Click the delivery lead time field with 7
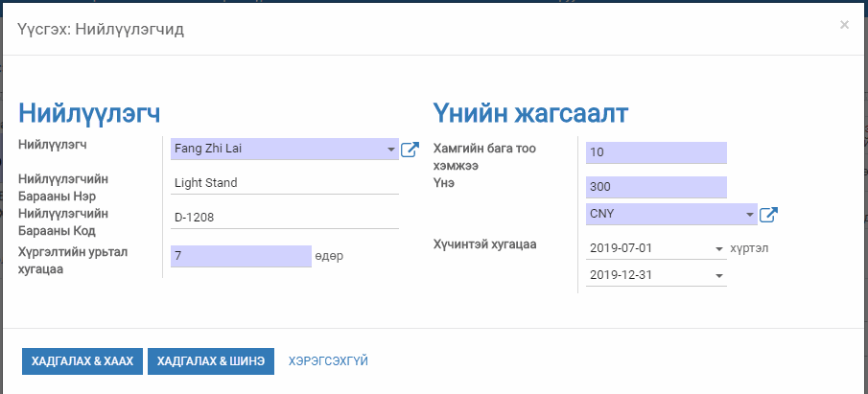Image resolution: width=868 pixels, height=394 pixels. tap(240, 256)
